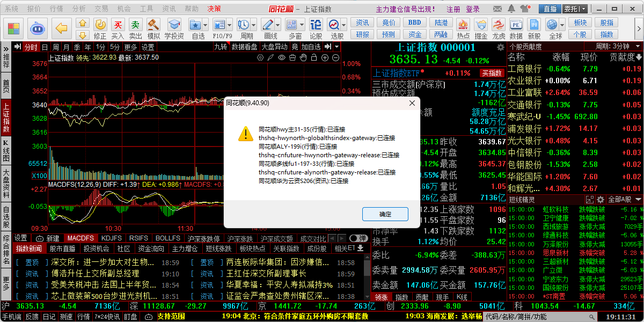Click 确定 in the connection dialog
The height and width of the screenshot is (322, 644).
tap(385, 214)
